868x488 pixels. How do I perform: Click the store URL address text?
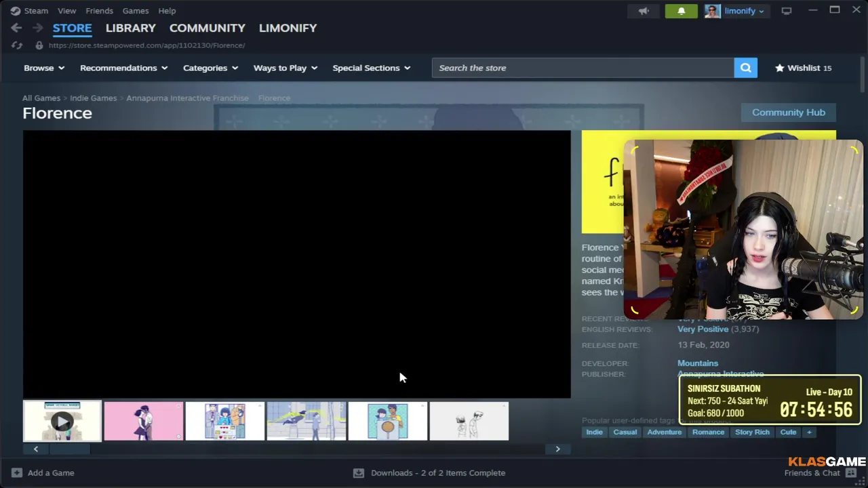146,45
